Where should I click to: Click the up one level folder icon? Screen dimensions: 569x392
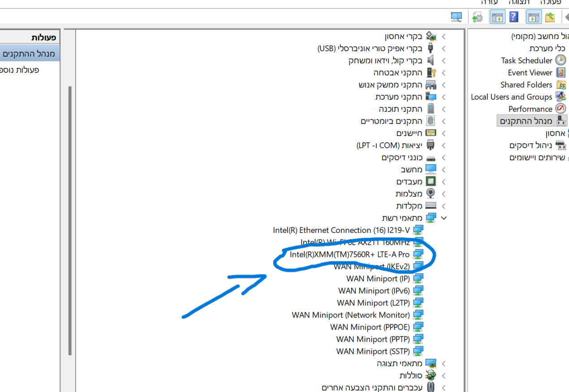(x=550, y=17)
